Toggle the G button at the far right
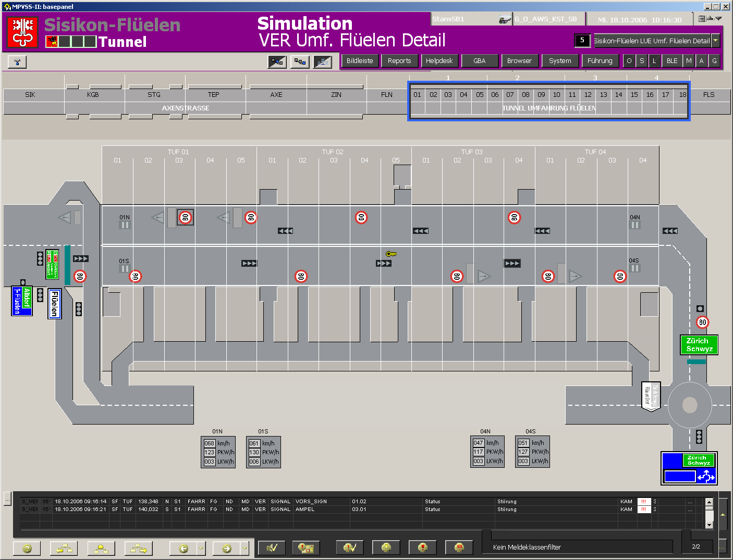This screenshot has height=560, width=733. pyautogui.click(x=714, y=61)
